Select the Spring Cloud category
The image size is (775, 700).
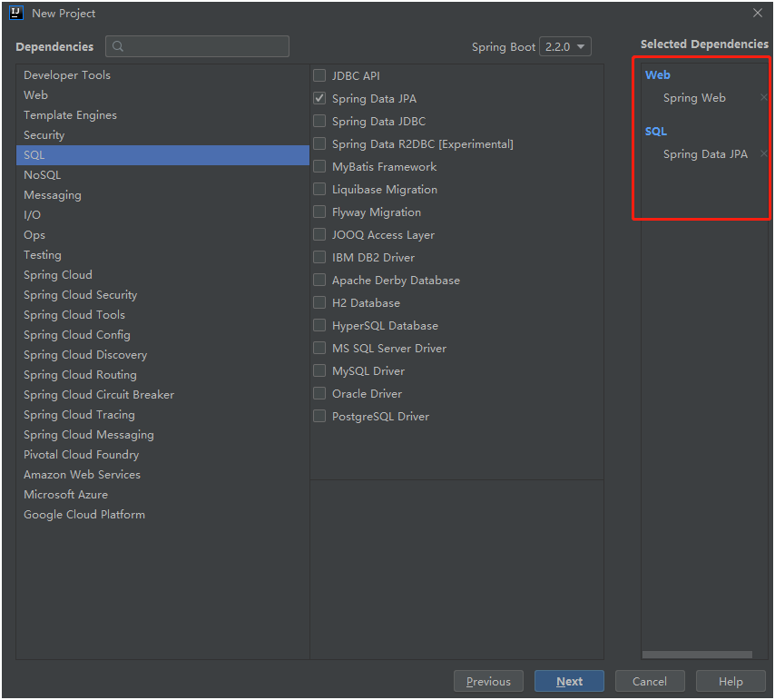pos(162,275)
